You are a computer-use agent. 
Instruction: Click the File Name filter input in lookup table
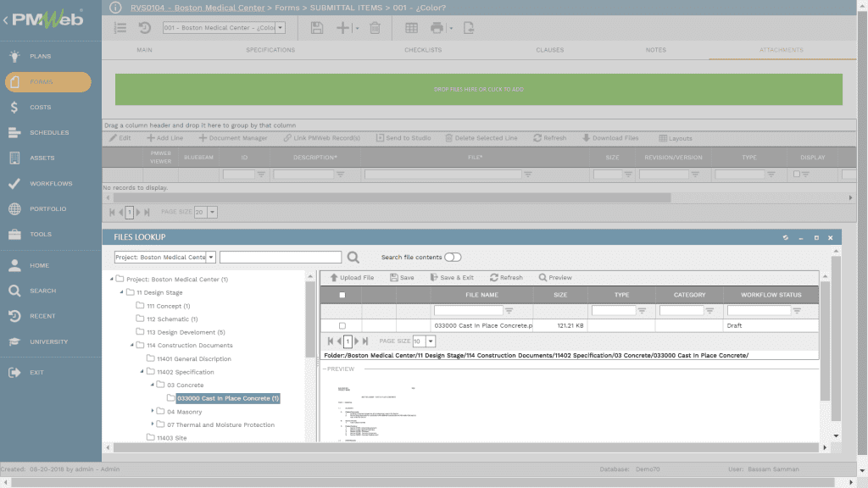pyautogui.click(x=468, y=310)
